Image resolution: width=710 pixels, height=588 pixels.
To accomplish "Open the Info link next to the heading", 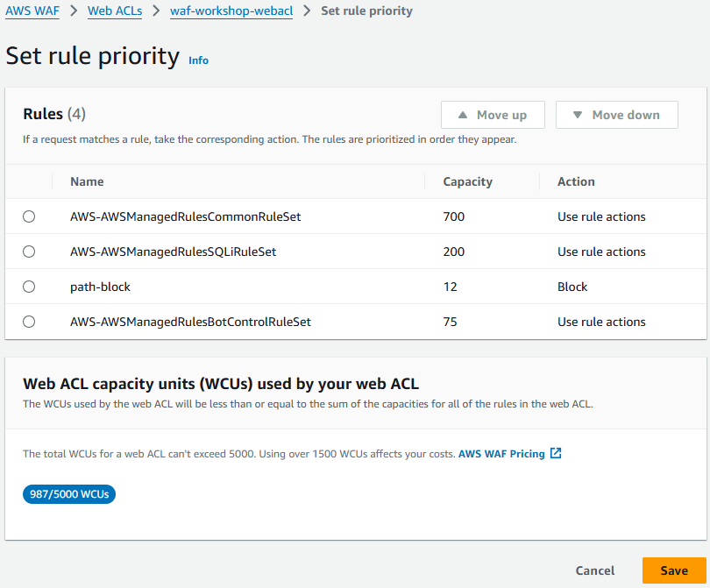I will click(199, 60).
